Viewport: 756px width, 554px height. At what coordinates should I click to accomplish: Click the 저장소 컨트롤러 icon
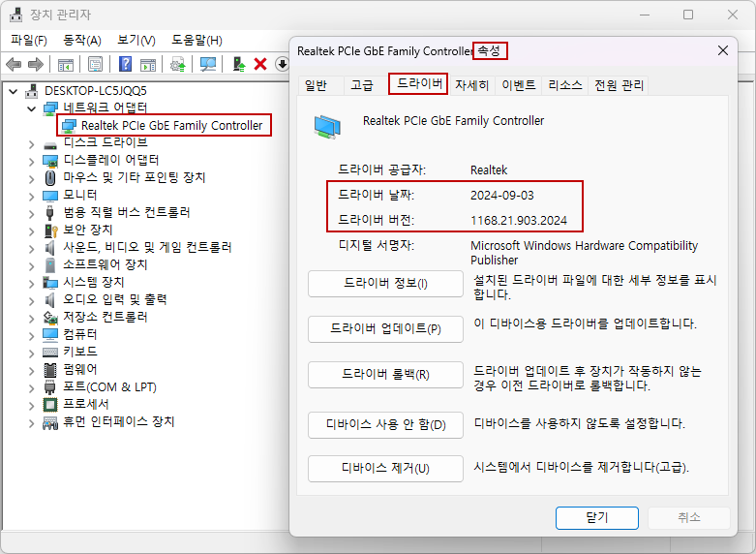point(50,318)
